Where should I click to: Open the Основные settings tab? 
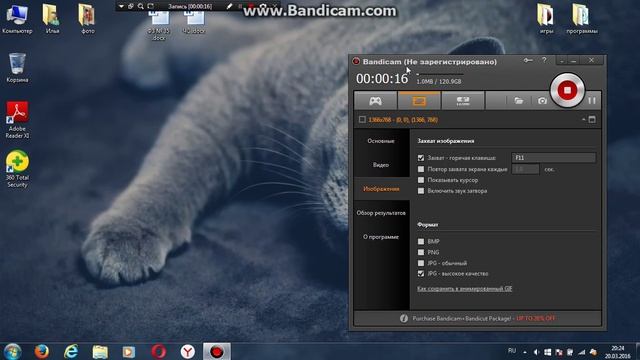[381, 141]
